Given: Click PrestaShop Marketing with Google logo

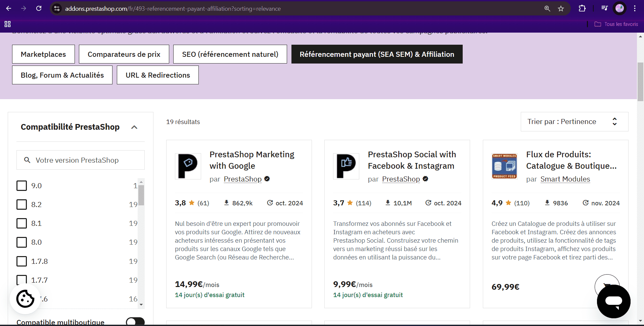Looking at the screenshot, I should 188,166.
